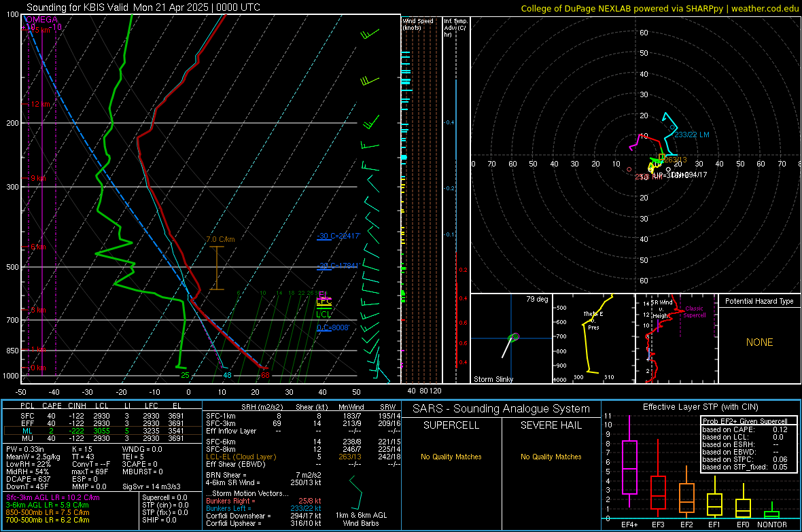Click the 7.0 C/km lapse rate label

pyautogui.click(x=220, y=239)
